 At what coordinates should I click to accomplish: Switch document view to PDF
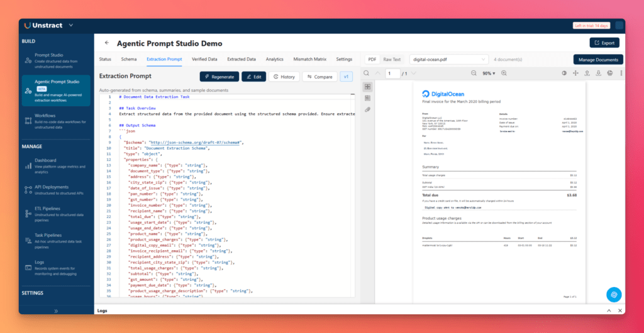tap(372, 59)
